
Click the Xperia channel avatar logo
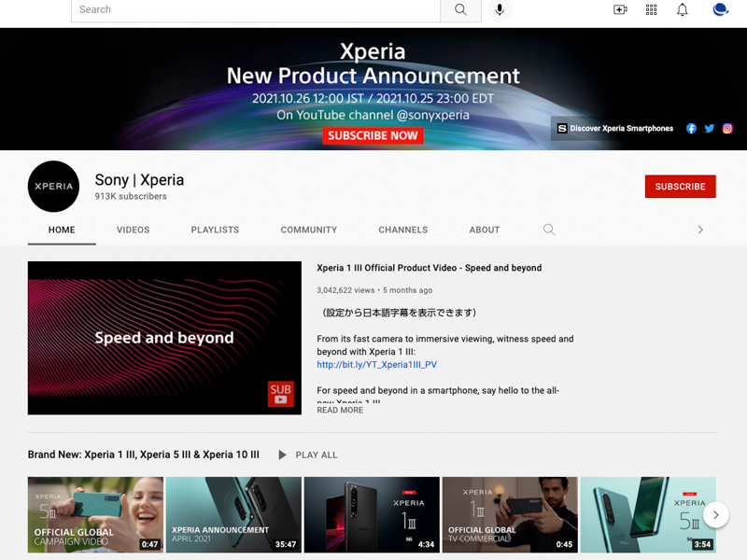[53, 187]
